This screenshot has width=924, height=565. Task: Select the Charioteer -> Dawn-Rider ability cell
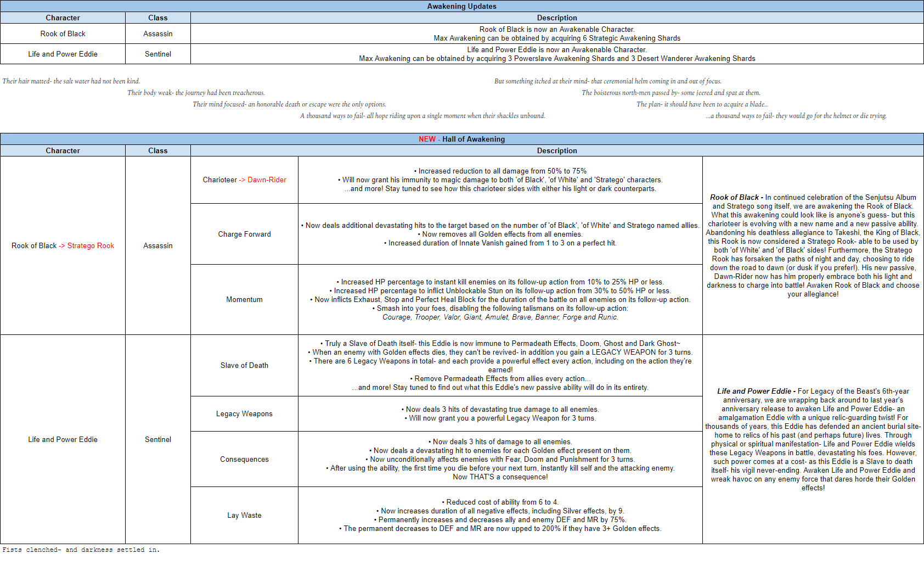tap(245, 180)
